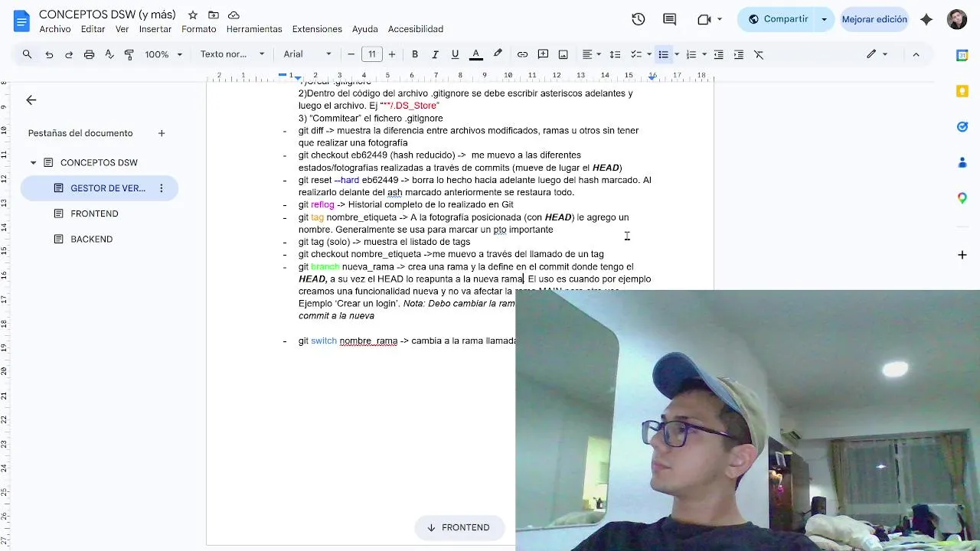
Task: Toggle underline formatting
Action: (x=455, y=54)
